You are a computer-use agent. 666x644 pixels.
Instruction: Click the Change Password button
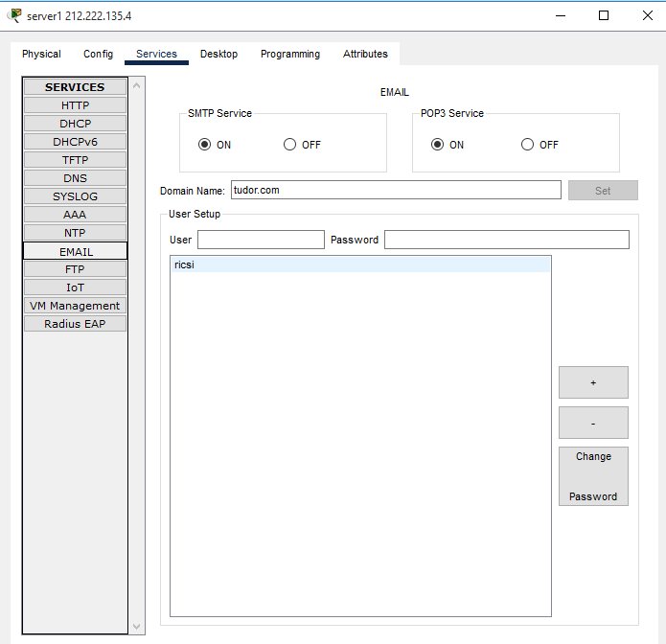tap(593, 476)
